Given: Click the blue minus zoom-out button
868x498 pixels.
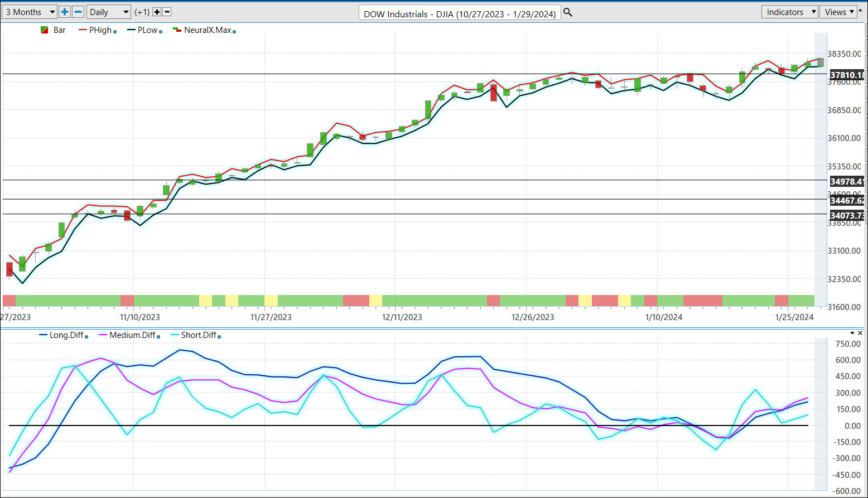Looking at the screenshot, I should click(78, 12).
